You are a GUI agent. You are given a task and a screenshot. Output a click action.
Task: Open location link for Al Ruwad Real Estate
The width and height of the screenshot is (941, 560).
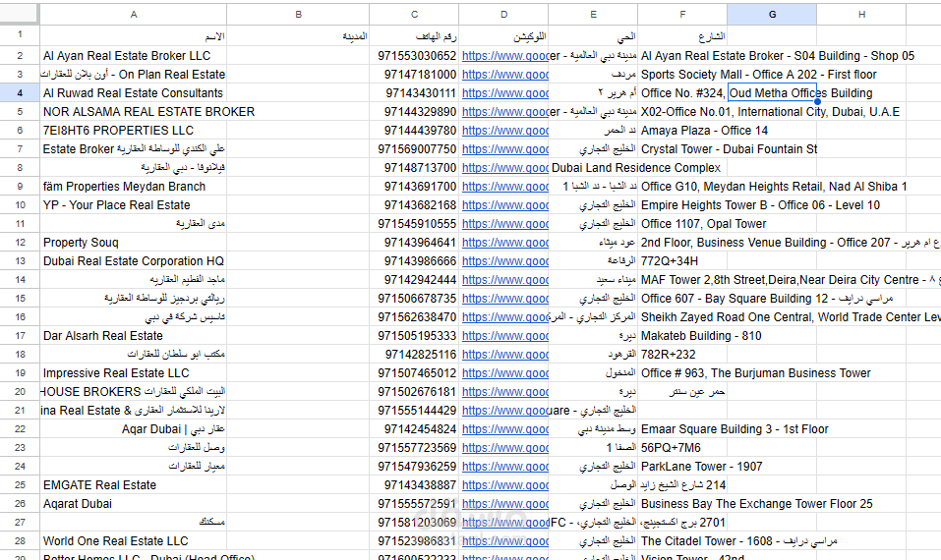505,93
